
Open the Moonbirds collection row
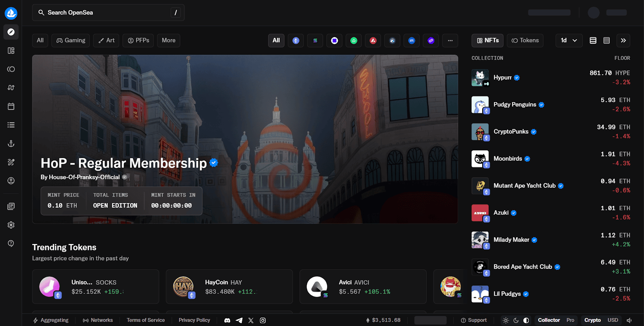click(551, 159)
